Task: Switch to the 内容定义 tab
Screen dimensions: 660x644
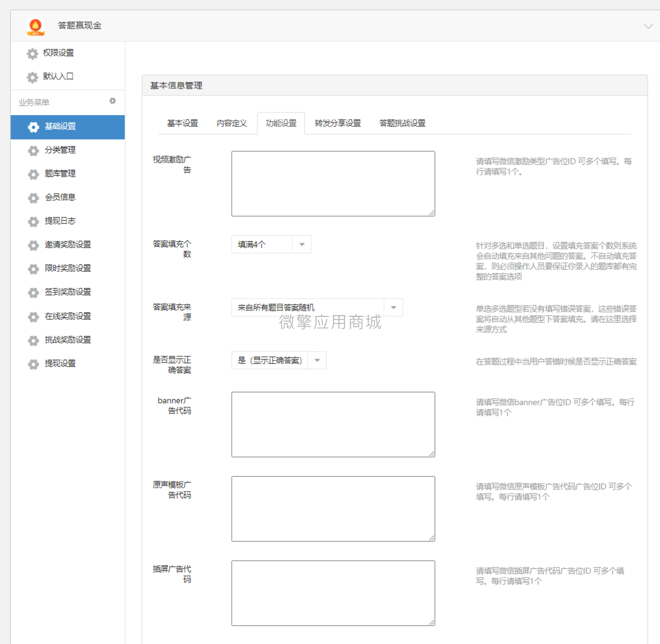Action: [x=232, y=123]
